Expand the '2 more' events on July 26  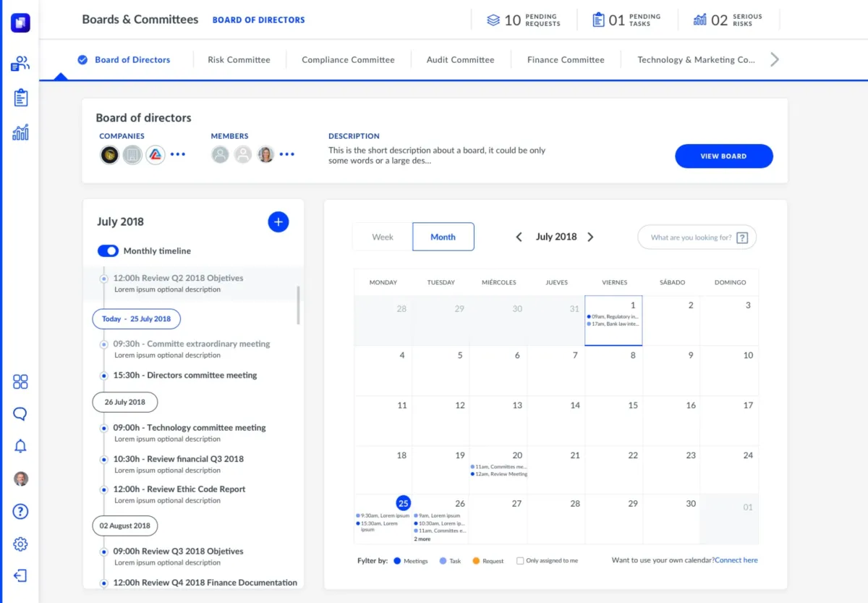(x=422, y=539)
